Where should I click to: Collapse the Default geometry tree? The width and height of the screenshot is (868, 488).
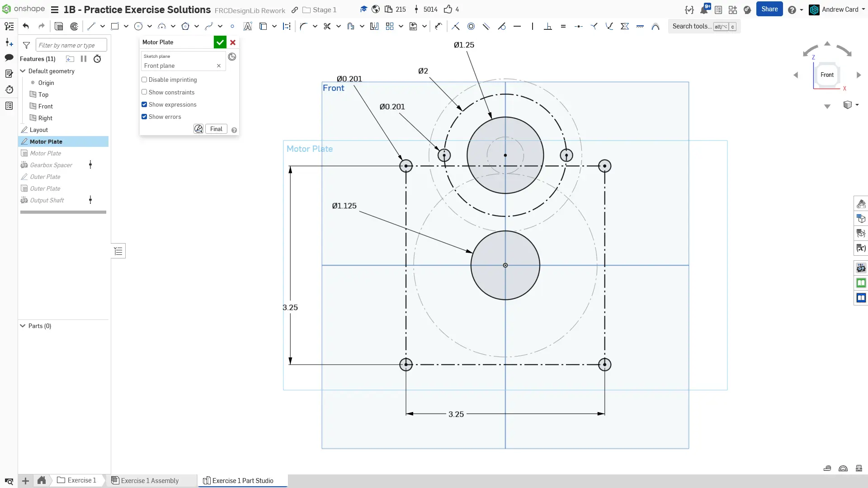coord(23,71)
